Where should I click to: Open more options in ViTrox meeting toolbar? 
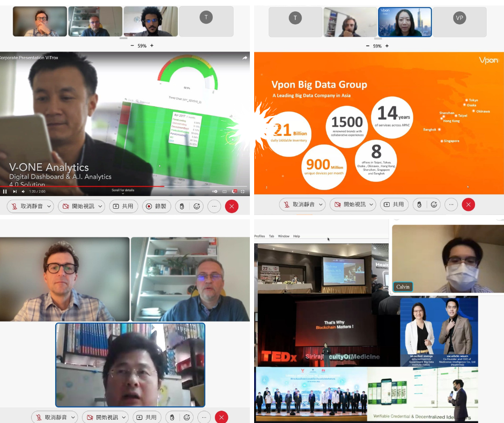click(214, 206)
